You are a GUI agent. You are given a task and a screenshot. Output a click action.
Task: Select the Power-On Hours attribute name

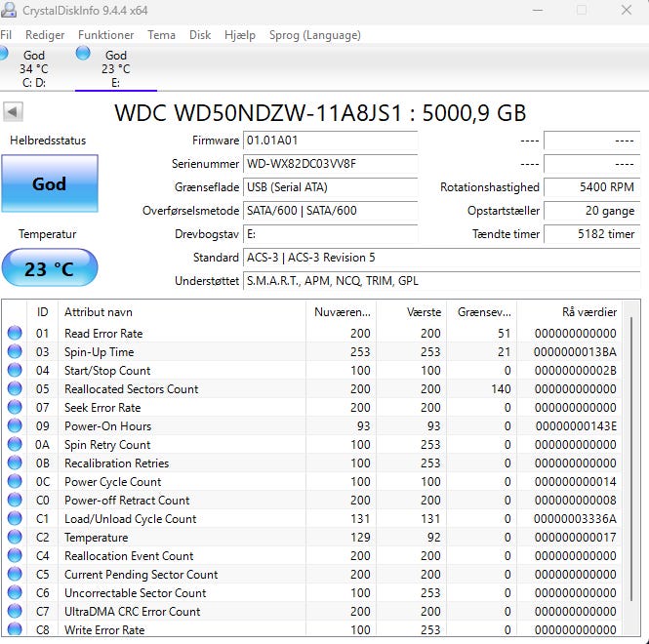pyautogui.click(x=107, y=426)
